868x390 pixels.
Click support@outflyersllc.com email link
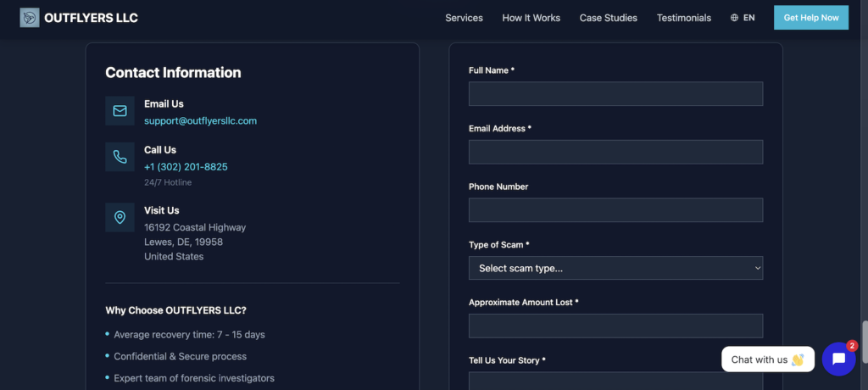click(x=200, y=120)
